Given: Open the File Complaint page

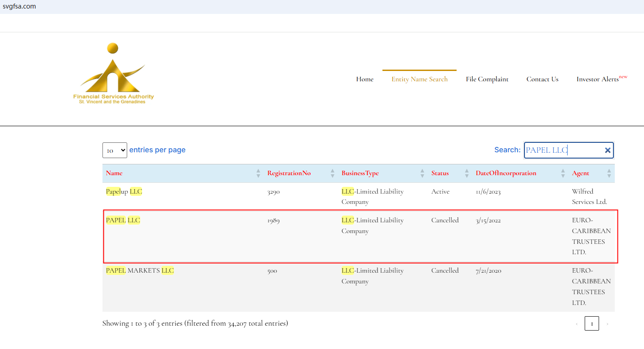Looking at the screenshot, I should click(x=487, y=79).
